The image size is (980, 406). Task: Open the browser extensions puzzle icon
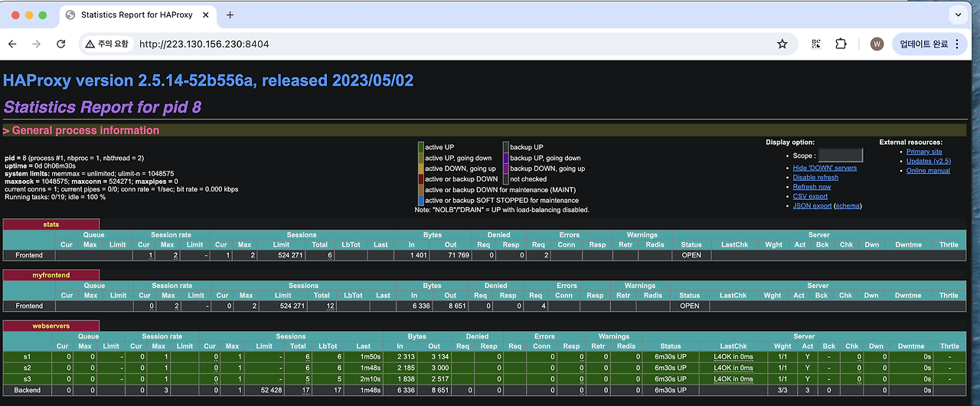[x=841, y=44]
